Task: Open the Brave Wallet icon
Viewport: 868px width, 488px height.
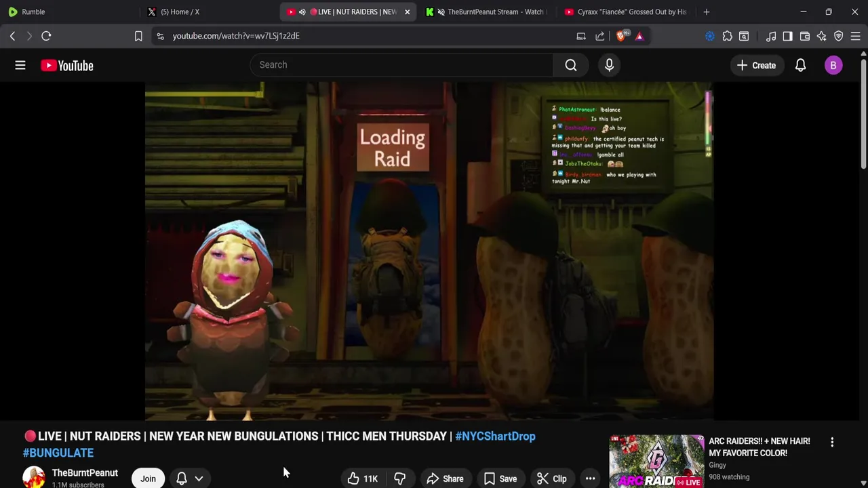Action: pyautogui.click(x=805, y=36)
